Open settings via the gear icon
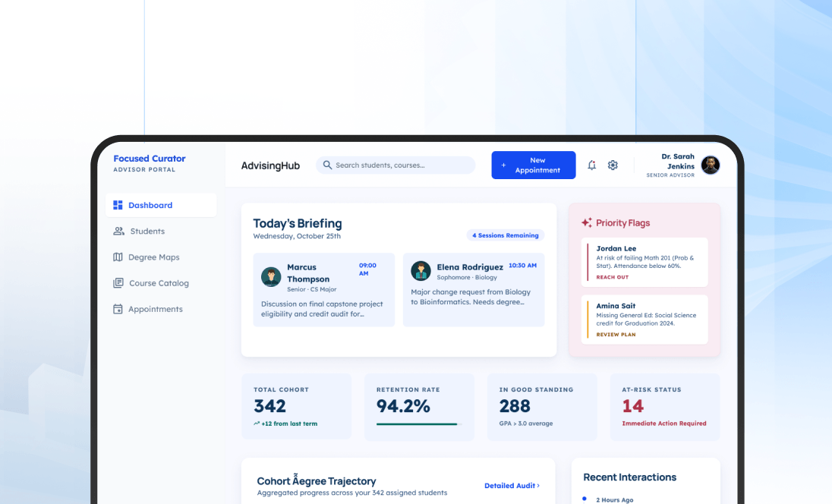Viewport: 832px width, 504px height. pos(613,165)
